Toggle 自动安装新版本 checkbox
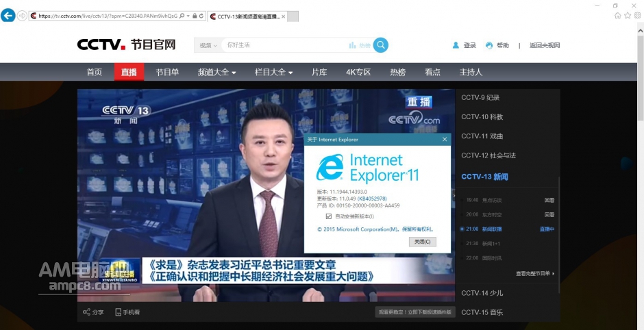644x330 pixels. 329,216
